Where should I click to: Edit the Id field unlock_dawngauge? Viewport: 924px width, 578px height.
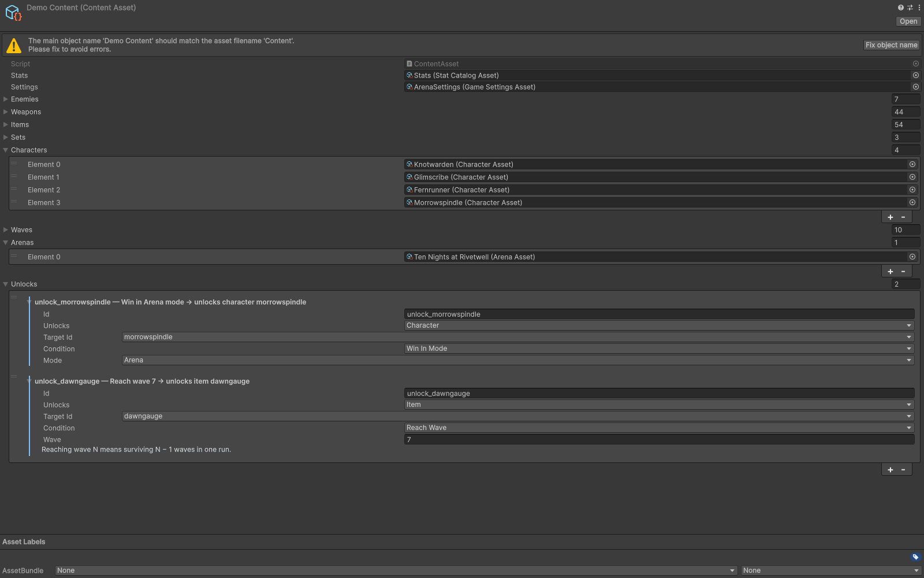coord(659,394)
